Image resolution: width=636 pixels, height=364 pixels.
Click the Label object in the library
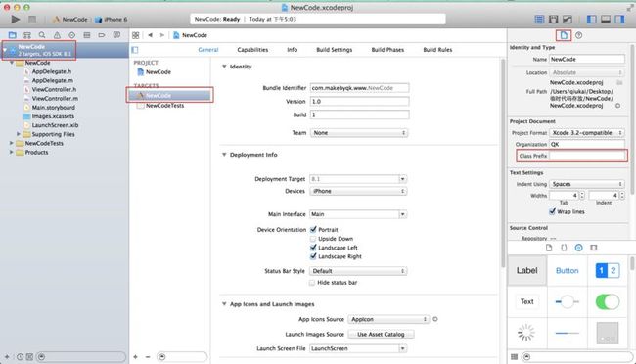(526, 271)
